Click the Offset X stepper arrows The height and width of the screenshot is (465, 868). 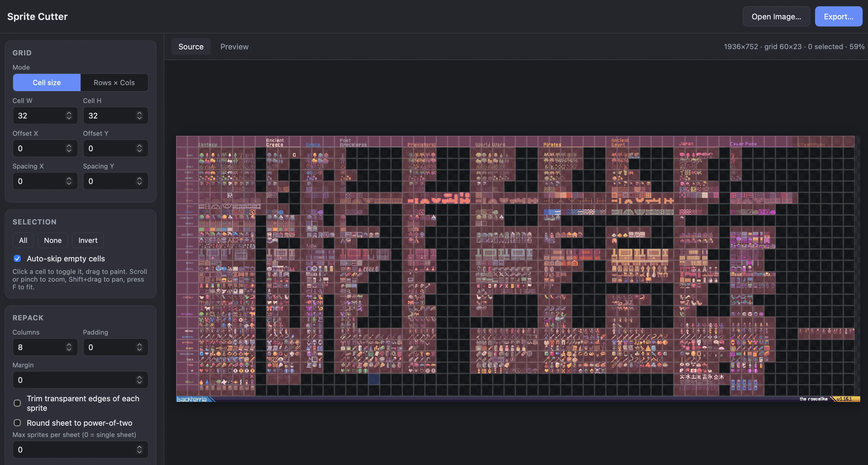(x=69, y=148)
